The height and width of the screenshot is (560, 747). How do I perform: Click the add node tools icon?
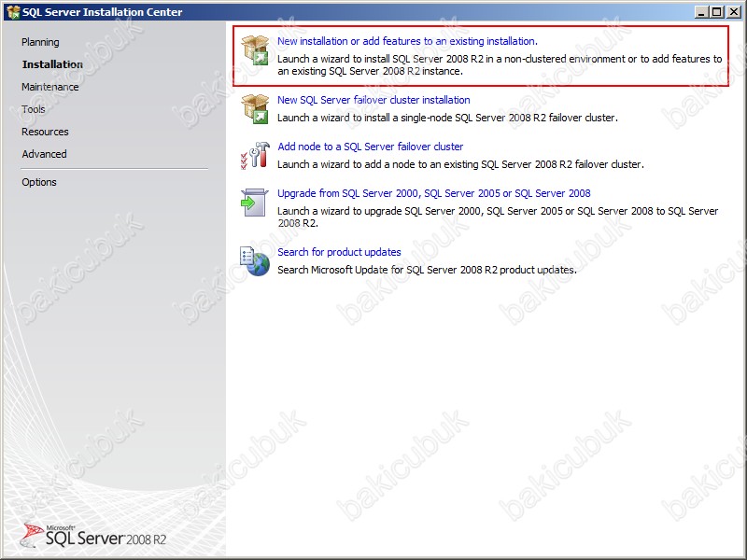pyautogui.click(x=255, y=155)
